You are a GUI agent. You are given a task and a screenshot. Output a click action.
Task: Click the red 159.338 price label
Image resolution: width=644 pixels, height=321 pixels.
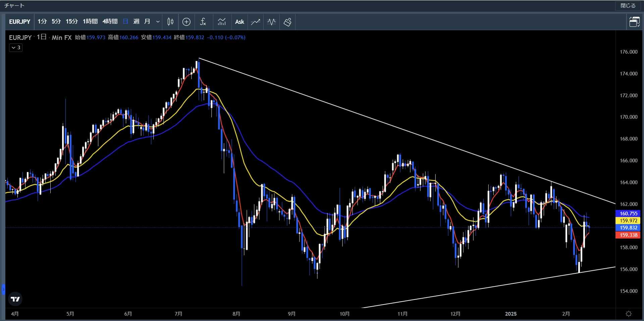click(x=628, y=235)
